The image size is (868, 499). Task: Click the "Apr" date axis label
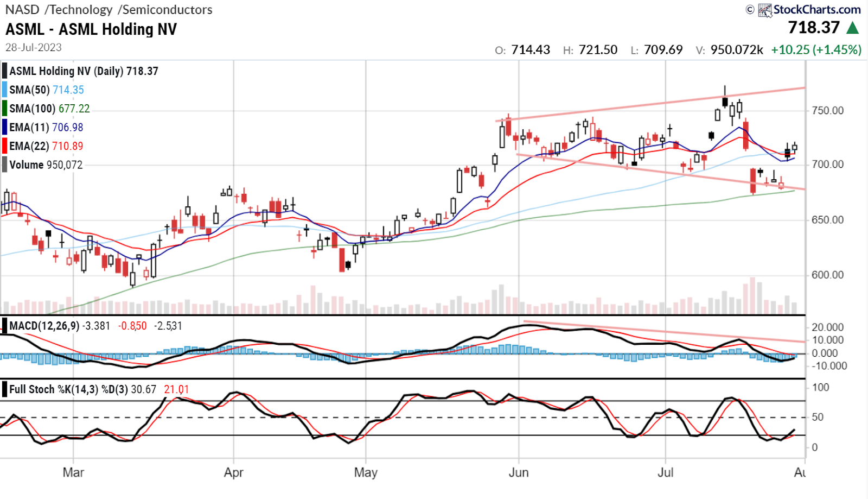(234, 472)
